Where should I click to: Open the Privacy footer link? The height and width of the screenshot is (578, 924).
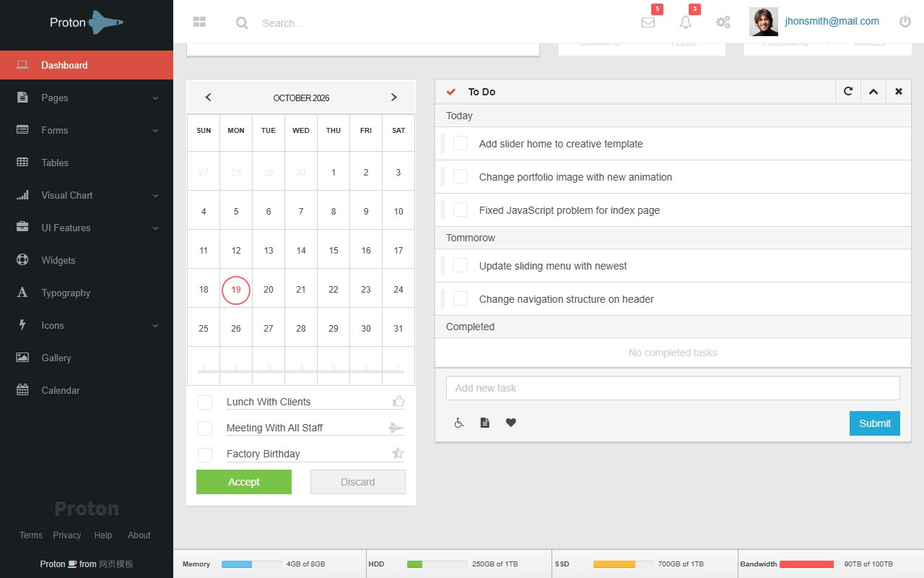pos(67,535)
